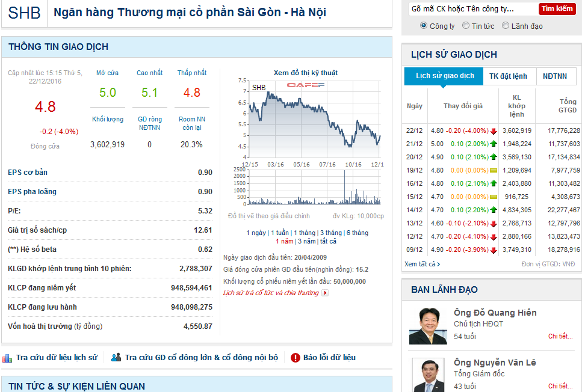Click the stock code or company search field

pyautogui.click(x=473, y=9)
